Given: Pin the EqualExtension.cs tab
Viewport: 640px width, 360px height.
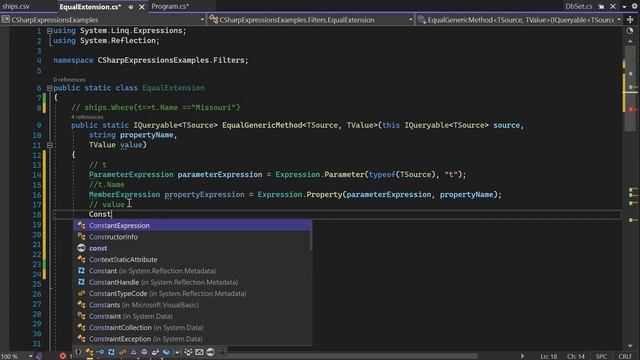Looking at the screenshot, I should point(131,7).
